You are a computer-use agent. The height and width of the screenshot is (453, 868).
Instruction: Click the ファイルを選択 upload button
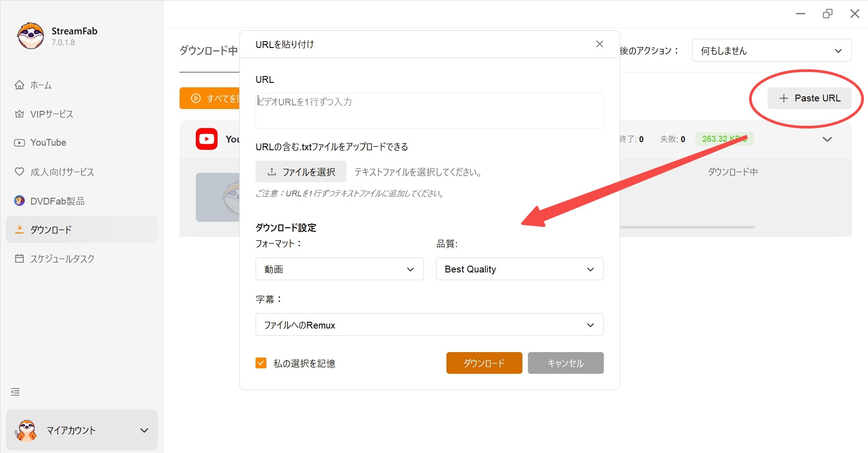(x=301, y=172)
